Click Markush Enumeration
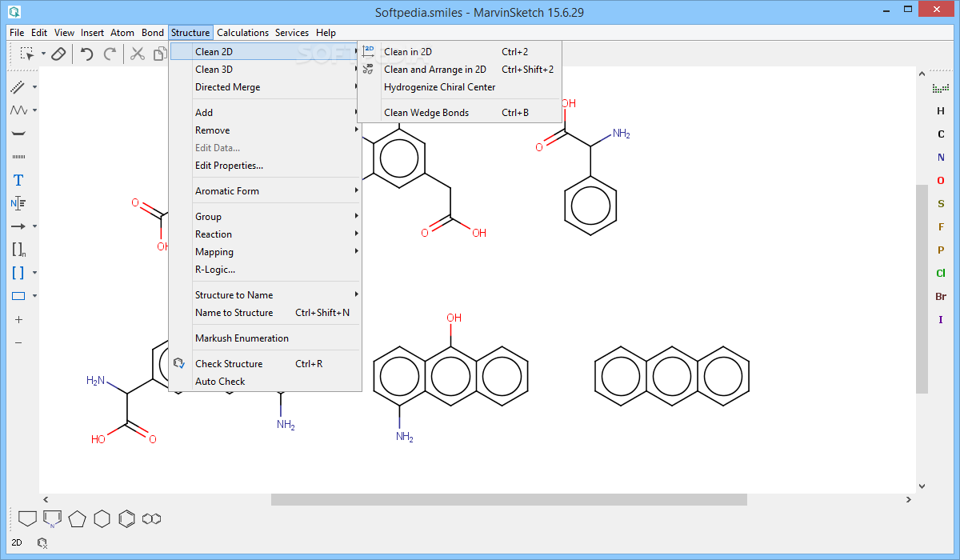Screen dimensions: 960x560 click(266, 338)
